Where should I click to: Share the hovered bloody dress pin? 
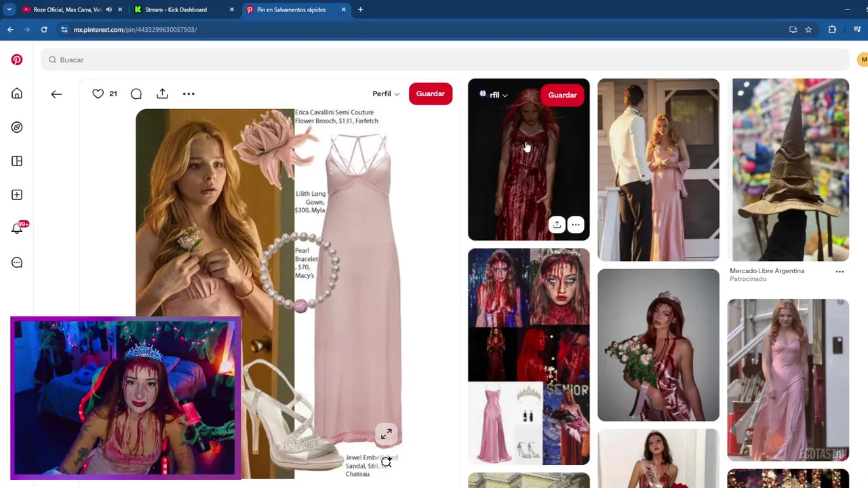[x=556, y=224]
